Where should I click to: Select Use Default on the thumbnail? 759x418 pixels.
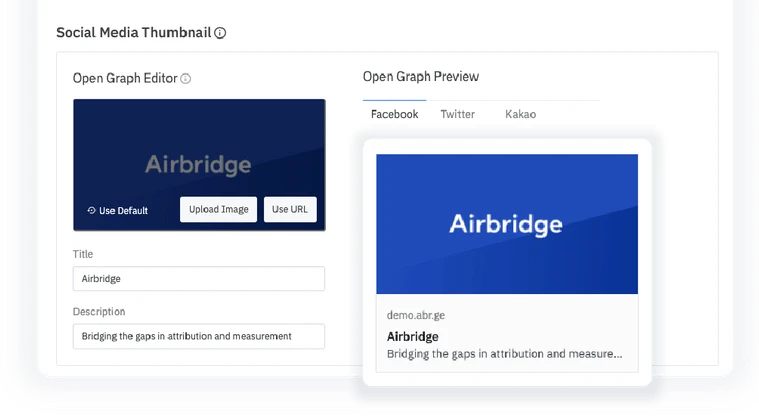[x=118, y=210]
